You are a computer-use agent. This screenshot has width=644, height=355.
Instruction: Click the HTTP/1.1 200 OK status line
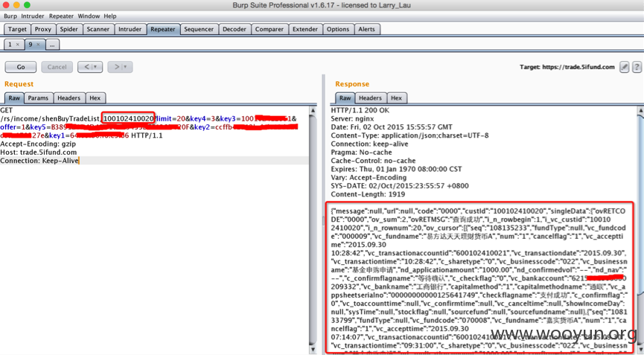coord(360,110)
